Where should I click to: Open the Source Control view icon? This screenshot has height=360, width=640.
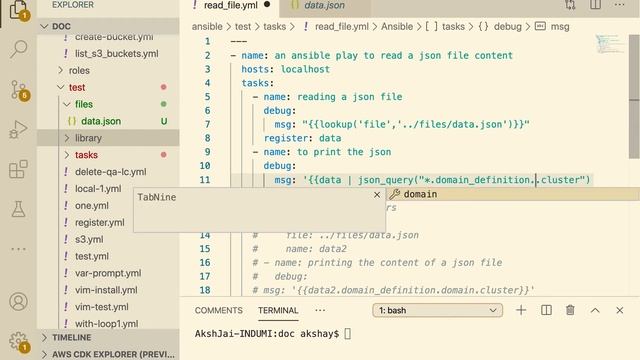[18, 90]
